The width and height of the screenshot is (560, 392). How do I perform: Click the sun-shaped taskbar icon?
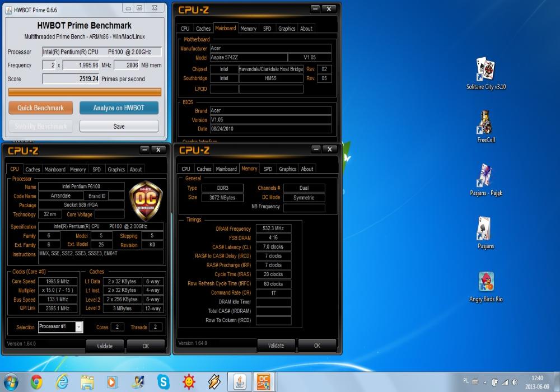tap(189, 382)
